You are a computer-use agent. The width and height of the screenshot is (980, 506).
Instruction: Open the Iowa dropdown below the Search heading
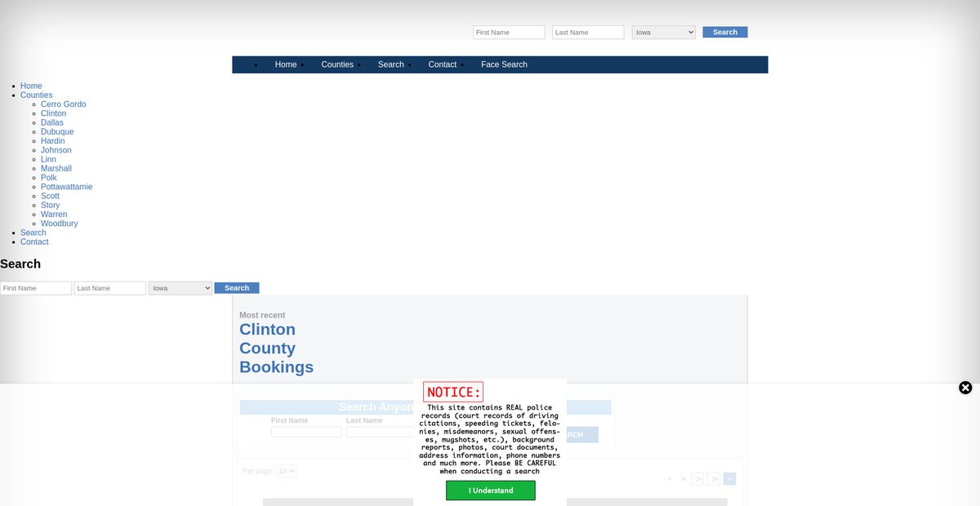180,288
